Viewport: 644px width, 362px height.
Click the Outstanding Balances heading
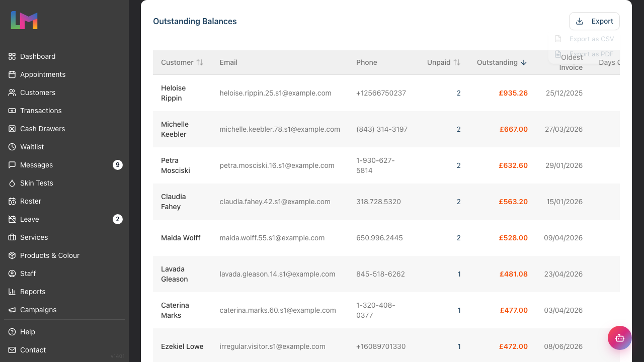coord(195,21)
